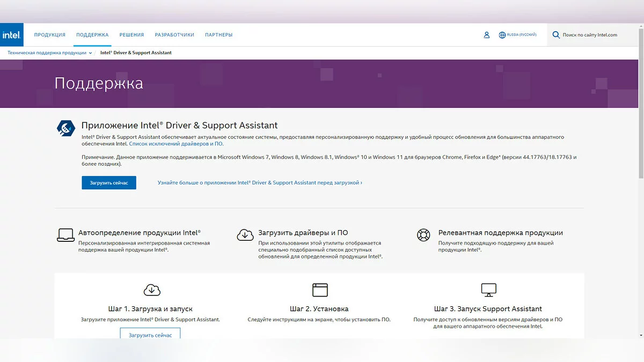
Task: Click the Intel logo in the header
Action: pyautogui.click(x=11, y=35)
